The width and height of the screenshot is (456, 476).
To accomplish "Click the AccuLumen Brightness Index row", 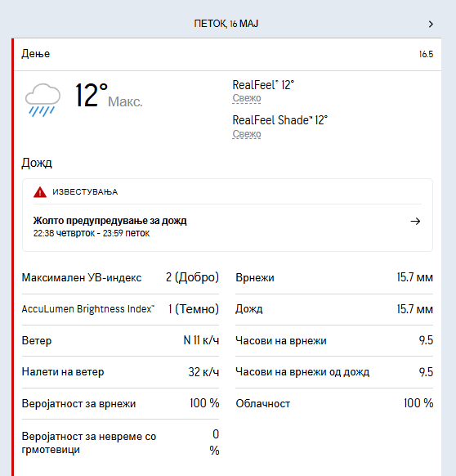I will [120, 309].
